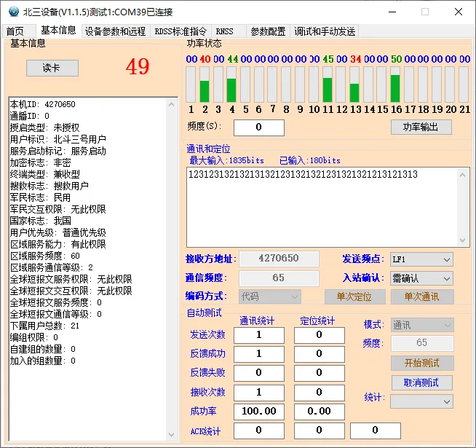Viewport: 476px width, 448px height.
Task: Select the RDSS标准指令 tab
Action: point(181,31)
